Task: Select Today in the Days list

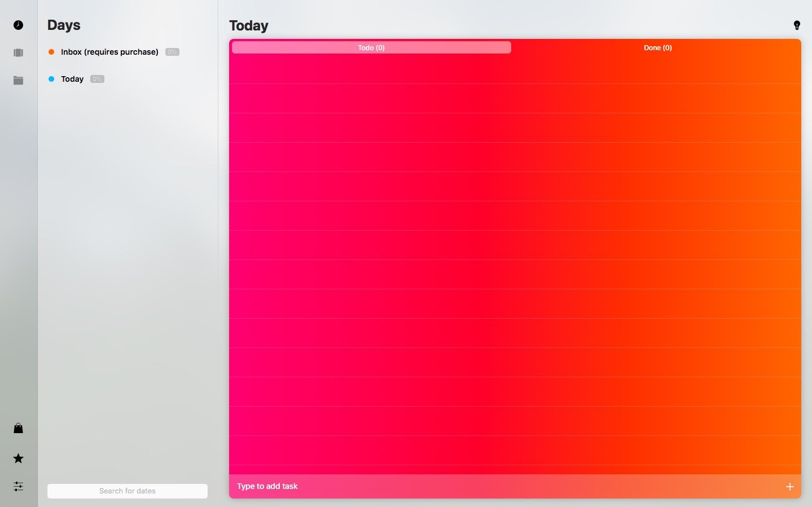Action: pos(72,79)
